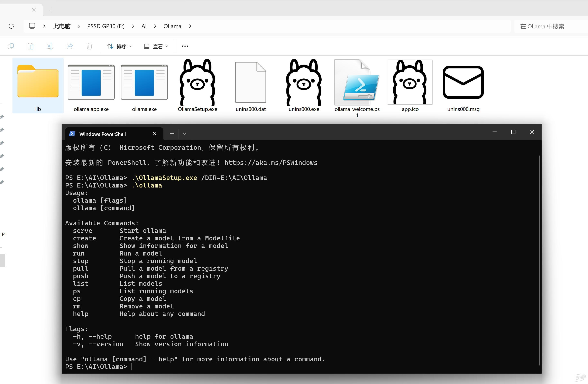Viewport: 588px width, 384px height.
Task: Click the share icon in toolbar
Action: point(70,46)
